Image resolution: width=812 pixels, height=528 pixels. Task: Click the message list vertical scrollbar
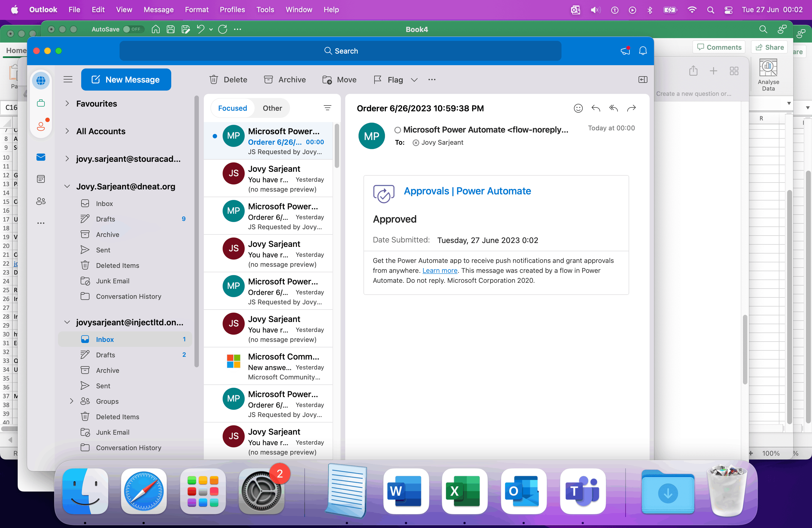[337, 147]
